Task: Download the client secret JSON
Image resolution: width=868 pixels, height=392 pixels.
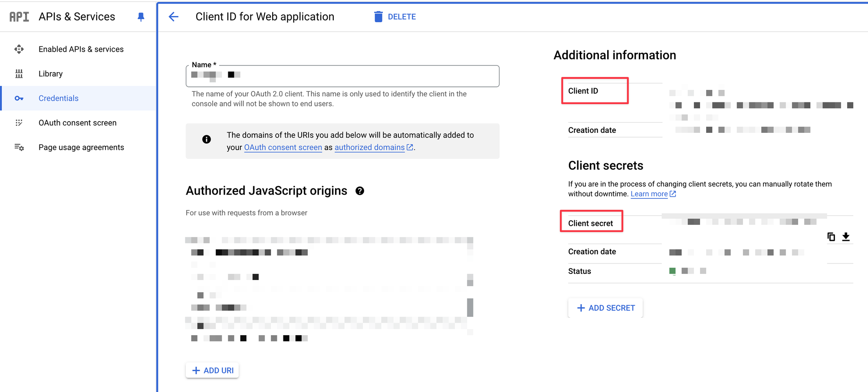Action: 846,237
